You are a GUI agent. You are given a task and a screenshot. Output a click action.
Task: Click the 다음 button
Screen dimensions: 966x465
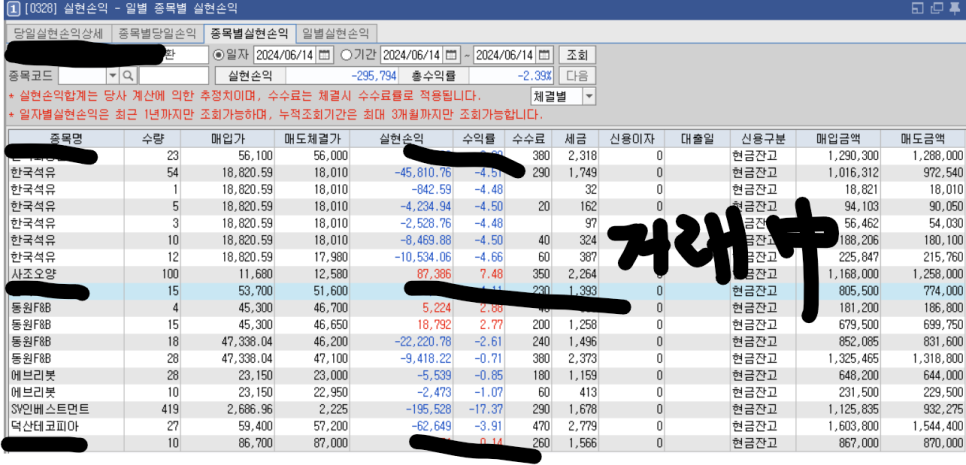[577, 76]
